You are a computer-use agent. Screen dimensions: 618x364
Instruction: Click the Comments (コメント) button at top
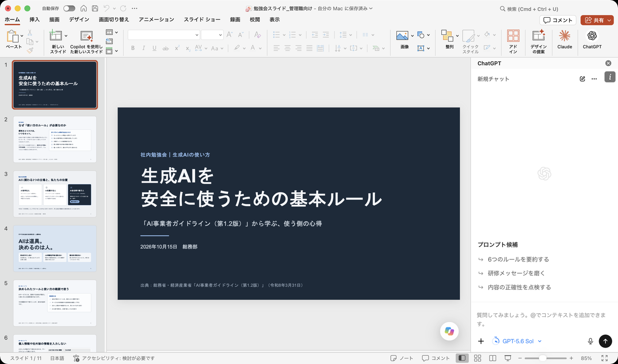point(558,20)
